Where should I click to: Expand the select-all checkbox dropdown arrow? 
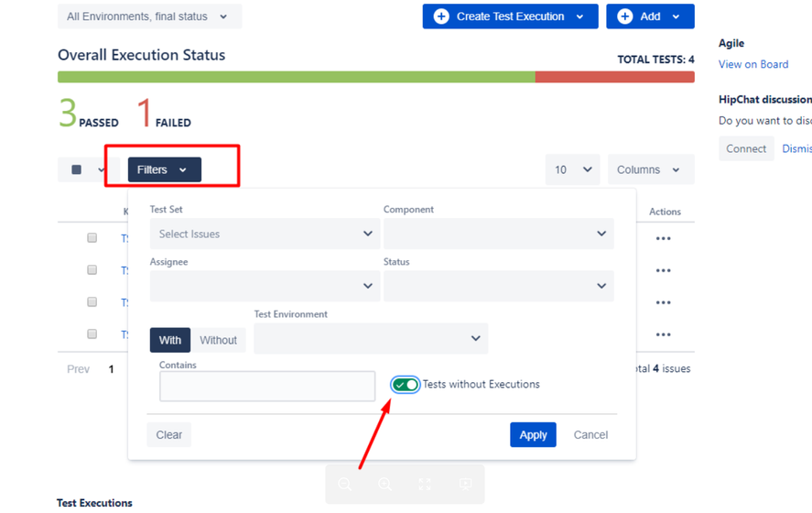pos(101,170)
